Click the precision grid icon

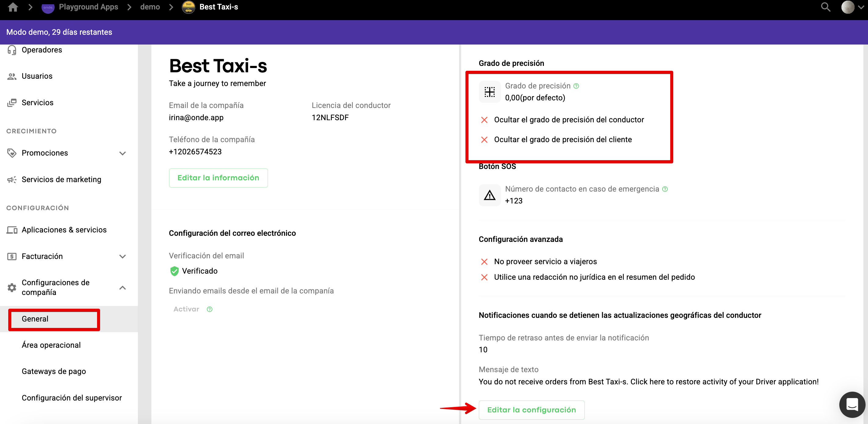489,92
